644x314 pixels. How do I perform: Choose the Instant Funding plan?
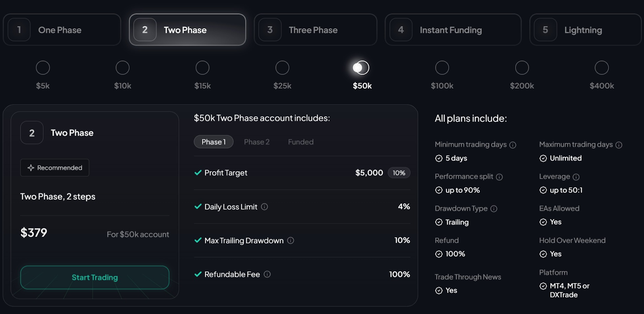[453, 30]
